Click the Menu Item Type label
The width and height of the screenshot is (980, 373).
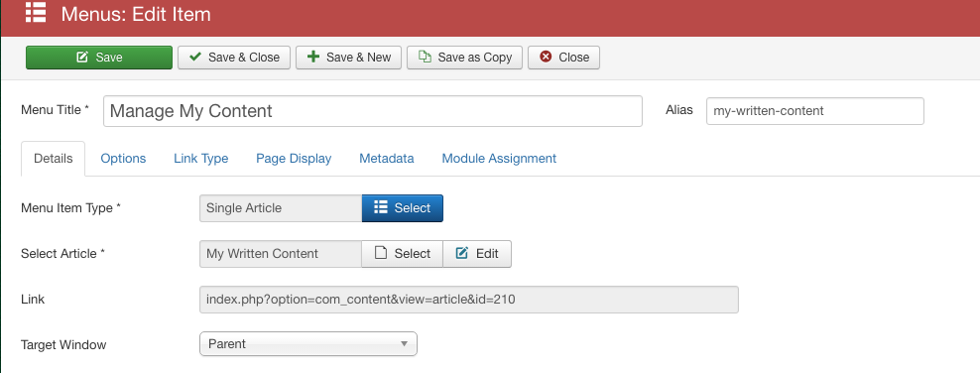coord(70,208)
